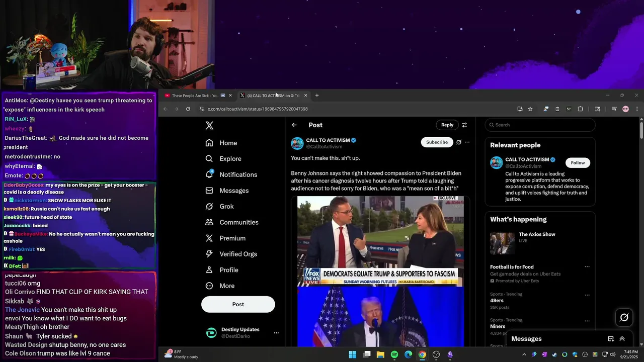Click the install app icon in address bar
Viewport: 644px width, 362px height.
coord(520,109)
